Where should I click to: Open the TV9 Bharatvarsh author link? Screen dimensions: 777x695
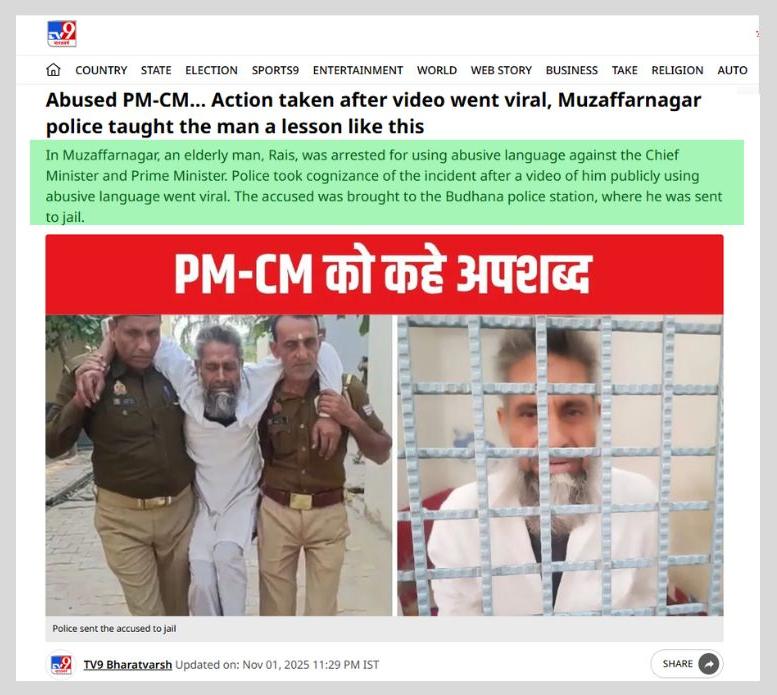[x=128, y=665]
